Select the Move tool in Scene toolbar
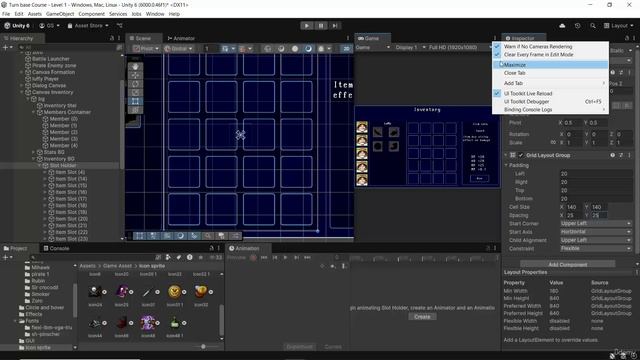640x360 pixels. coord(135,75)
